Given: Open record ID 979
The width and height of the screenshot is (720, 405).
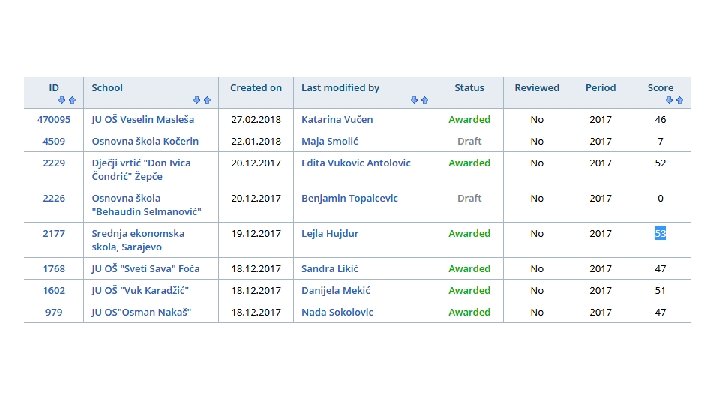Looking at the screenshot, I should [x=54, y=313].
